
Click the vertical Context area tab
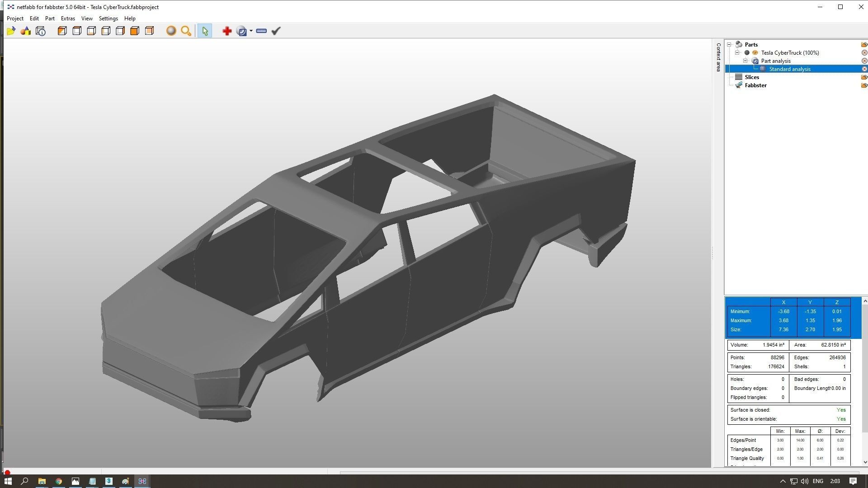tap(718, 57)
